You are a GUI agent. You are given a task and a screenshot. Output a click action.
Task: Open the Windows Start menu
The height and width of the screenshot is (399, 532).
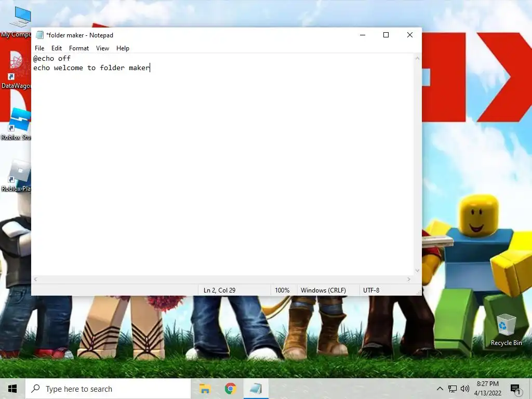coord(12,389)
